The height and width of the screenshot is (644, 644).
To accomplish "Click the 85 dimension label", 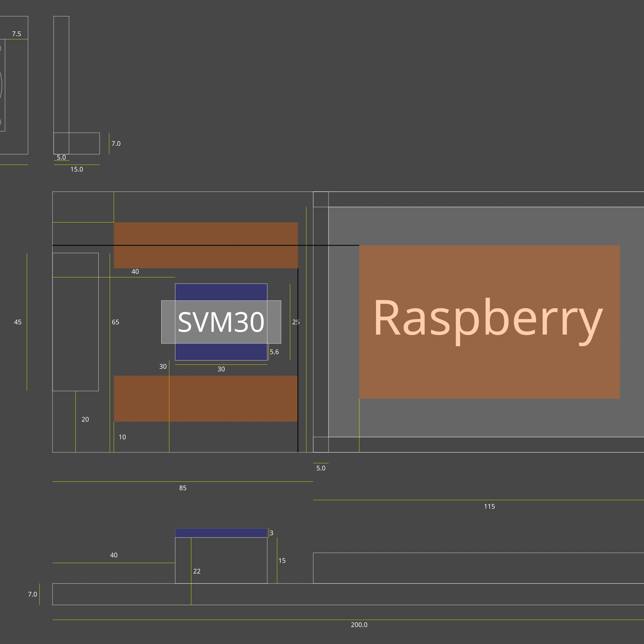I will tap(183, 488).
